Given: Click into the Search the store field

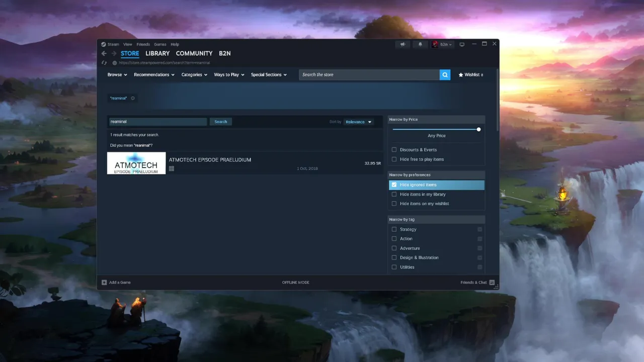Looking at the screenshot, I should [369, 74].
